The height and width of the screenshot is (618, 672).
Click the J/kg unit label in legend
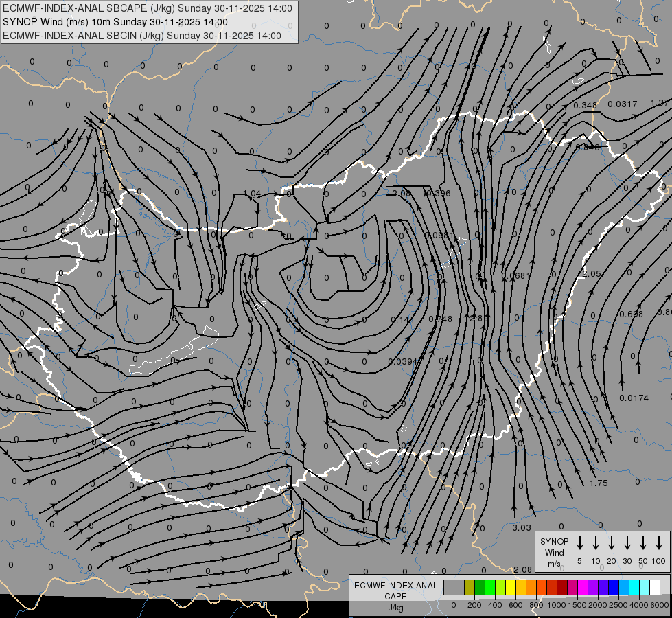pos(395,608)
